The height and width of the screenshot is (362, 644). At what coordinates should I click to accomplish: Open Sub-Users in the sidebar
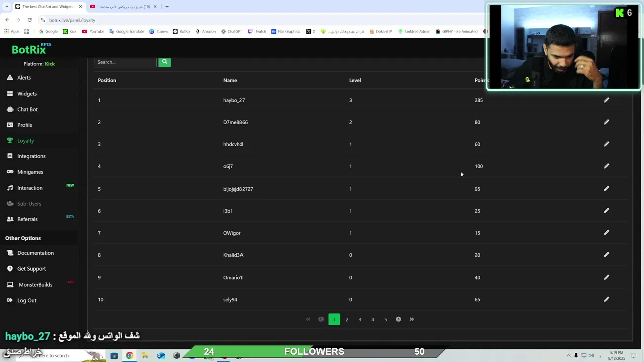point(29,204)
